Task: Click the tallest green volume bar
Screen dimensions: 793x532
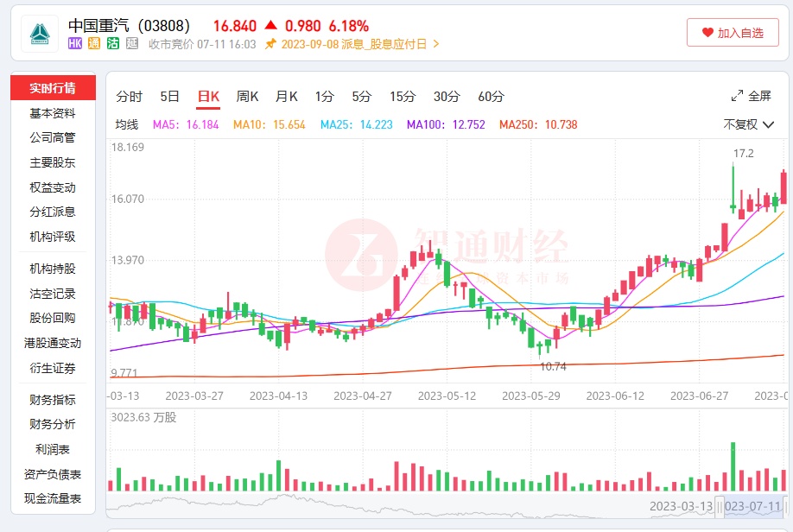Action: [x=733, y=466]
